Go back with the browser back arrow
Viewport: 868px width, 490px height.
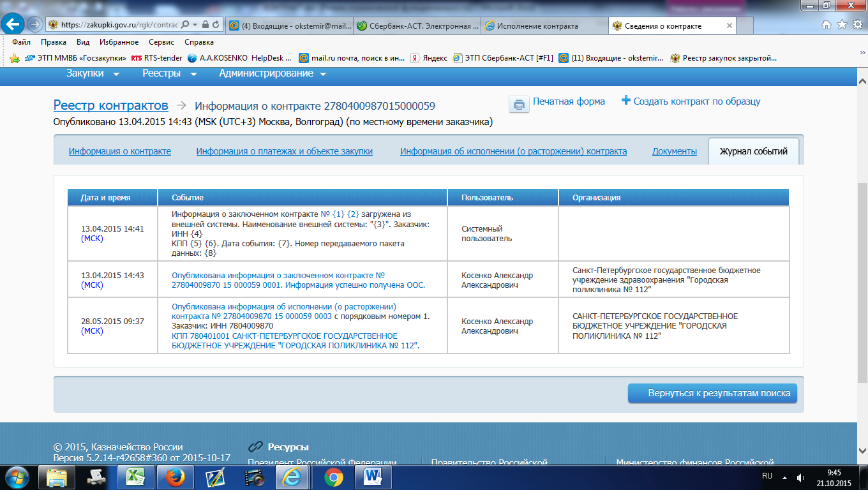(14, 25)
